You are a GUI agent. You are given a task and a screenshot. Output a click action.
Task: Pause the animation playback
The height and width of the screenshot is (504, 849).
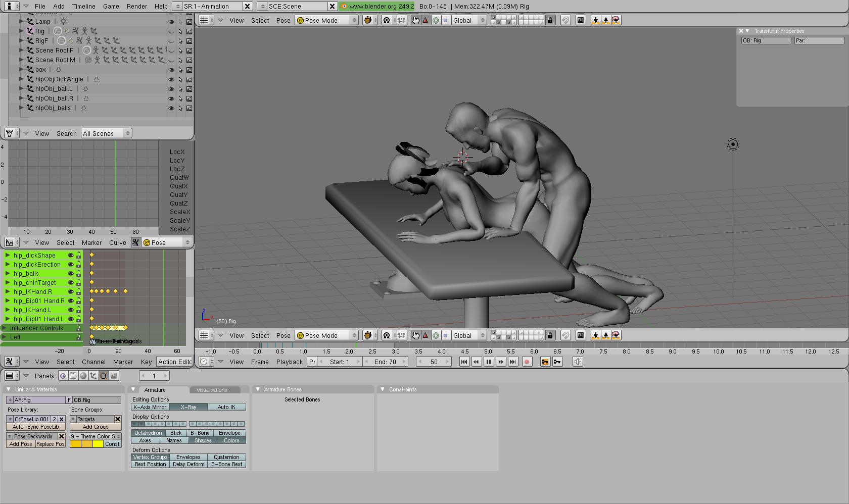(488, 362)
